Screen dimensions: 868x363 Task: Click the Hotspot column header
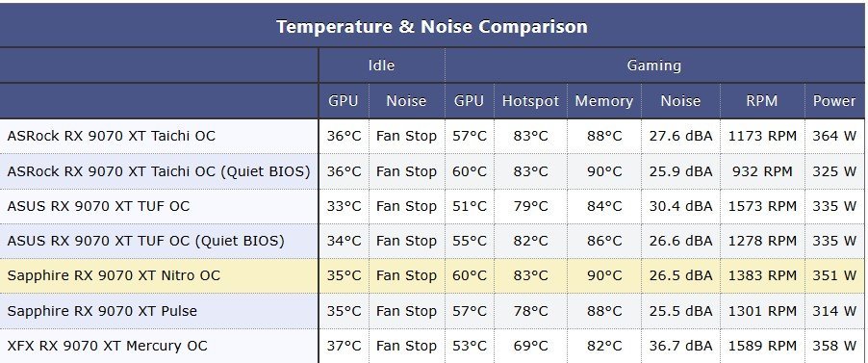point(530,101)
